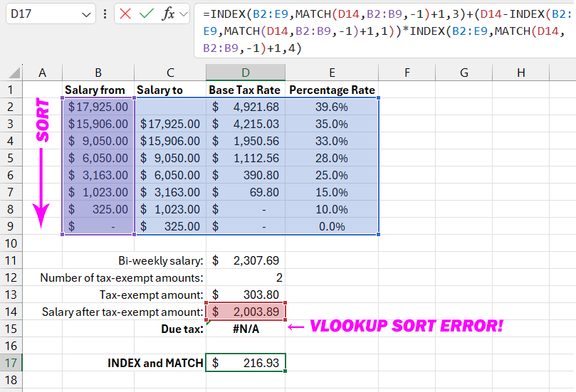576x392 pixels.
Task: Select the Salary from cell $6,050.00
Action: tap(98, 158)
